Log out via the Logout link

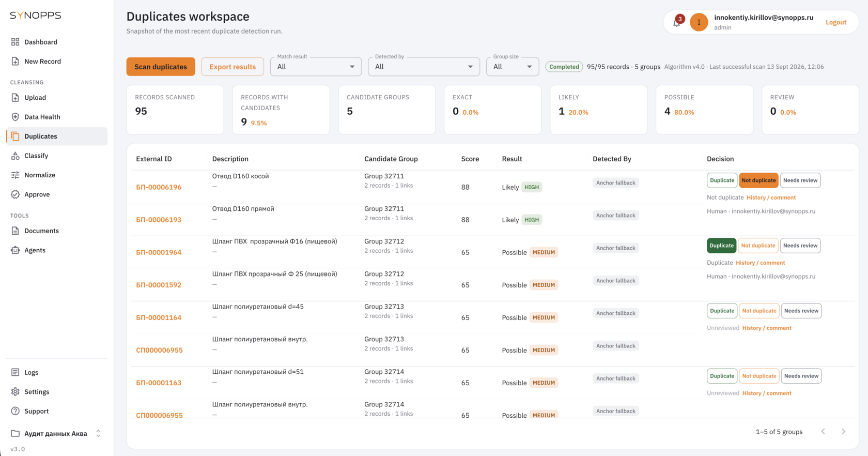point(836,22)
